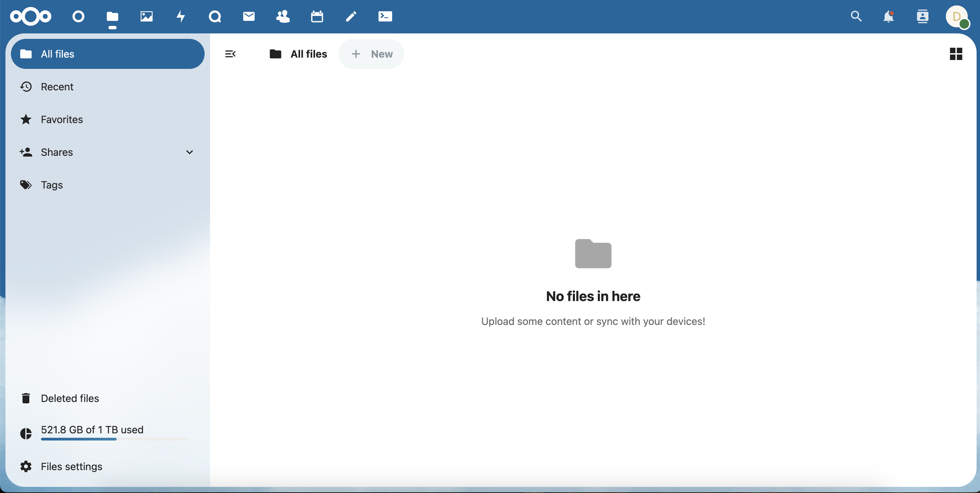This screenshot has width=980, height=493.
Task: Toggle grid view layout
Action: (x=956, y=54)
